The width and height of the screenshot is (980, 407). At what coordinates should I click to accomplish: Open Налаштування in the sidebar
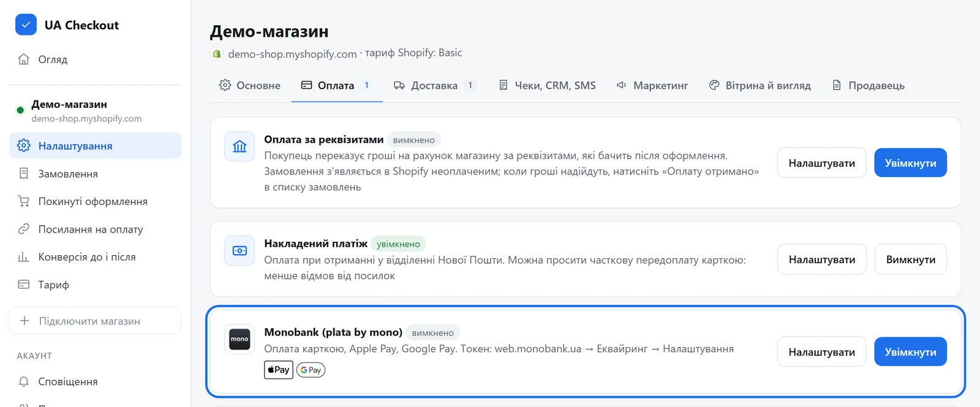[x=95, y=146]
